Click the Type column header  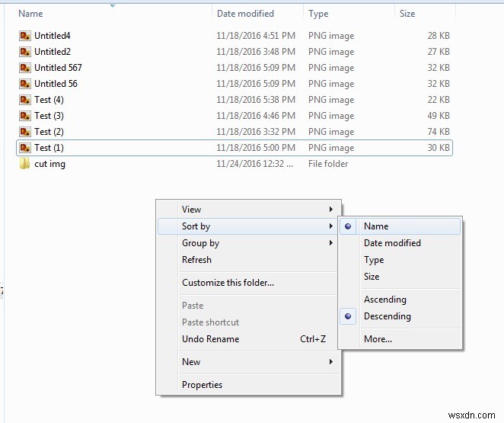coord(318,14)
